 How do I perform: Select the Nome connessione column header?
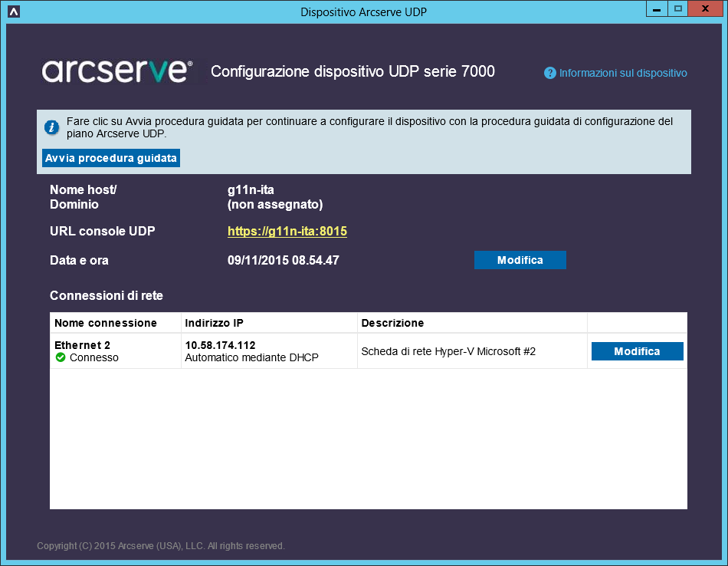point(106,323)
